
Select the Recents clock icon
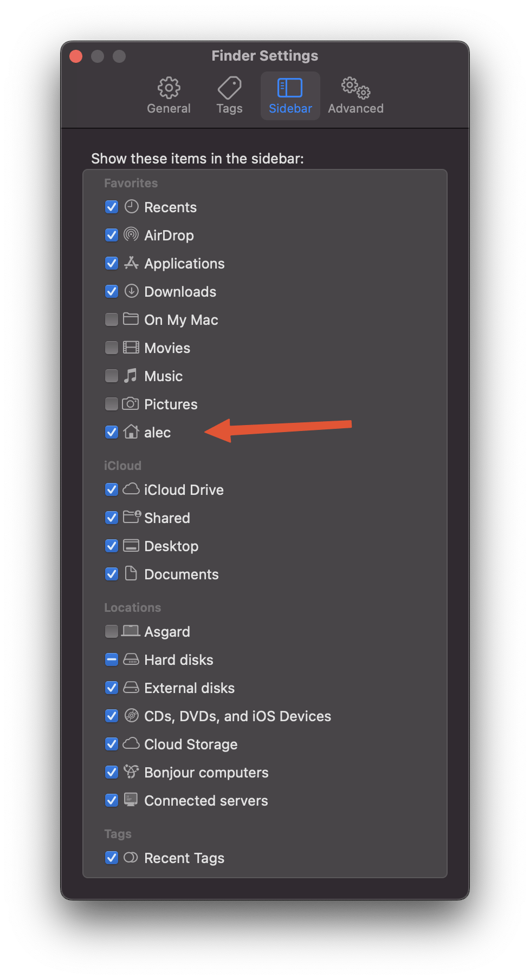click(131, 206)
